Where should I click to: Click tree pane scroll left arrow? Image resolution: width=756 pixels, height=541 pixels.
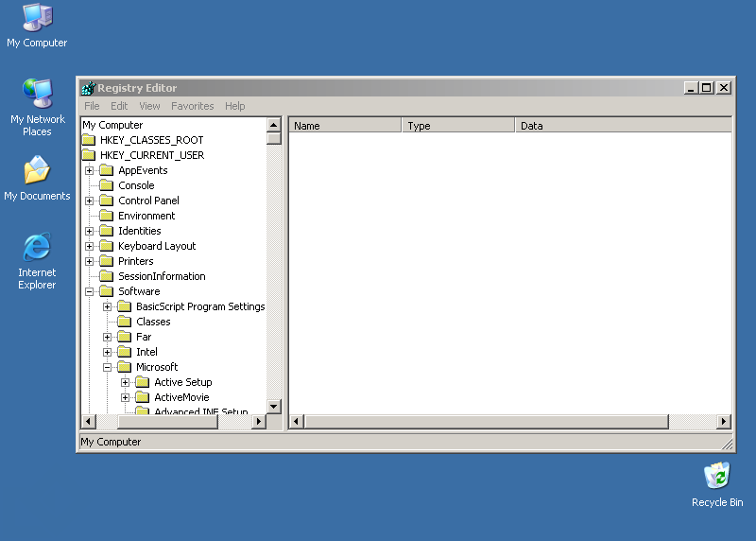[88, 421]
